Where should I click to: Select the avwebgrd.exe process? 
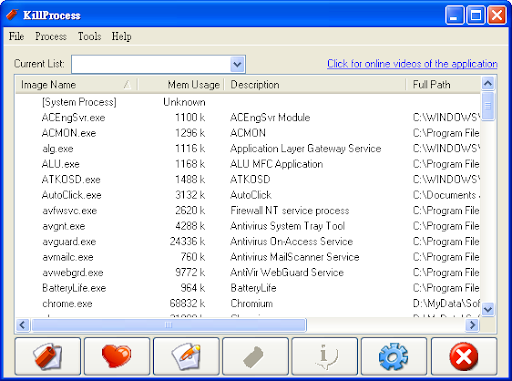point(248,272)
